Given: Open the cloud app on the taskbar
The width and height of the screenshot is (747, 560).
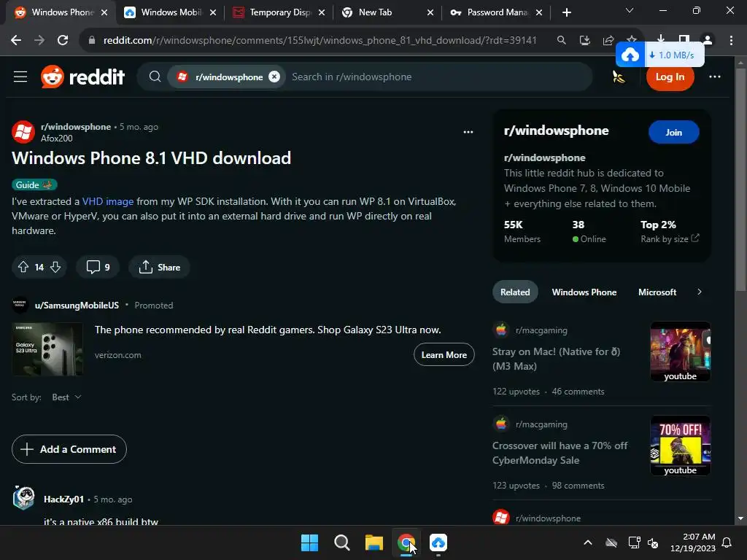Looking at the screenshot, I should (438, 542).
